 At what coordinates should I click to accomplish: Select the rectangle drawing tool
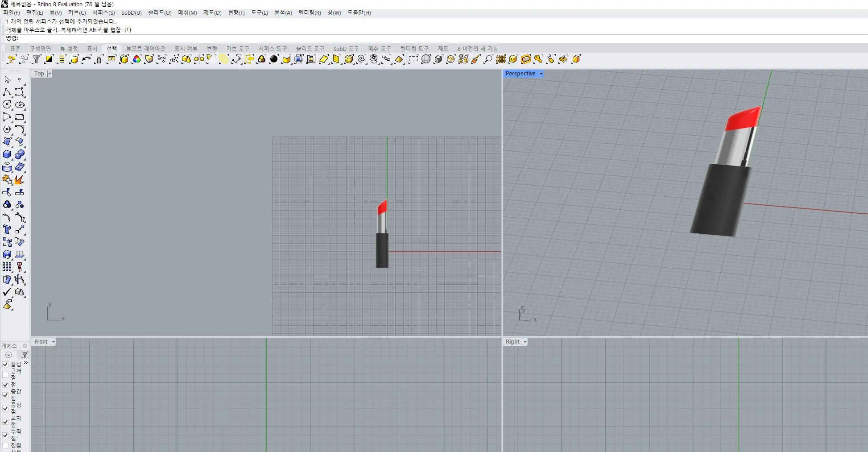tap(20, 117)
